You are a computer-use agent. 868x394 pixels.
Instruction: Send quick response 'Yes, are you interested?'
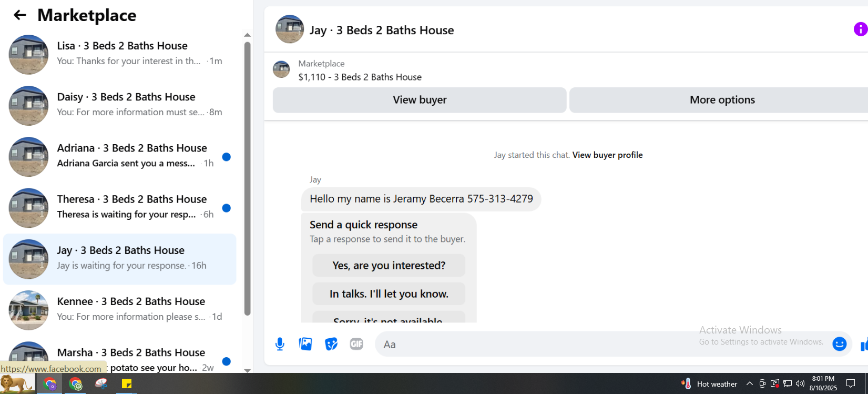click(x=389, y=266)
